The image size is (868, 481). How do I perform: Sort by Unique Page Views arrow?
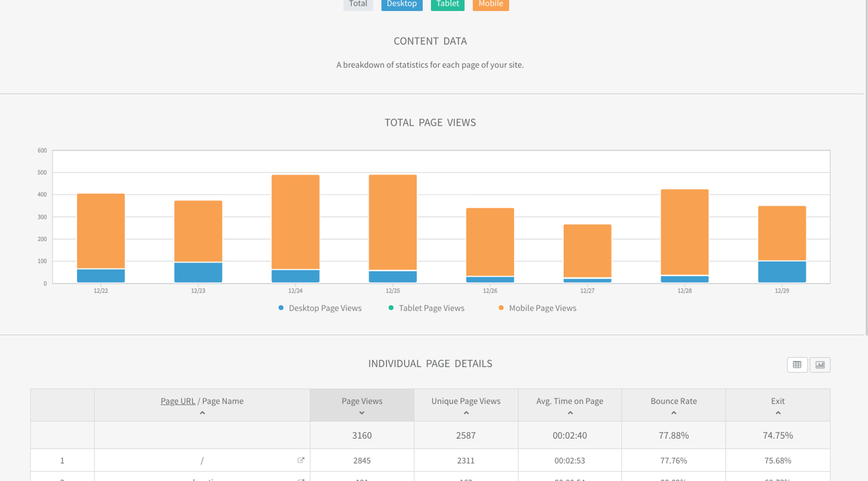click(466, 413)
